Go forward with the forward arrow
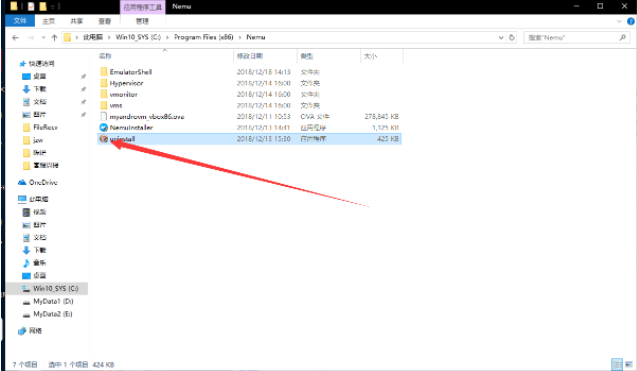This screenshot has width=637, height=371. [31, 37]
